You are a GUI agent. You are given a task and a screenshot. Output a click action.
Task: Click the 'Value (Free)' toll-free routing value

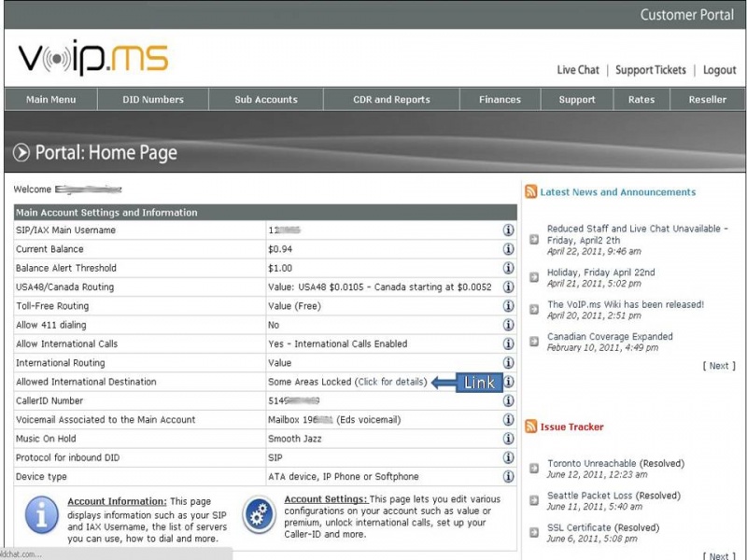pos(294,306)
